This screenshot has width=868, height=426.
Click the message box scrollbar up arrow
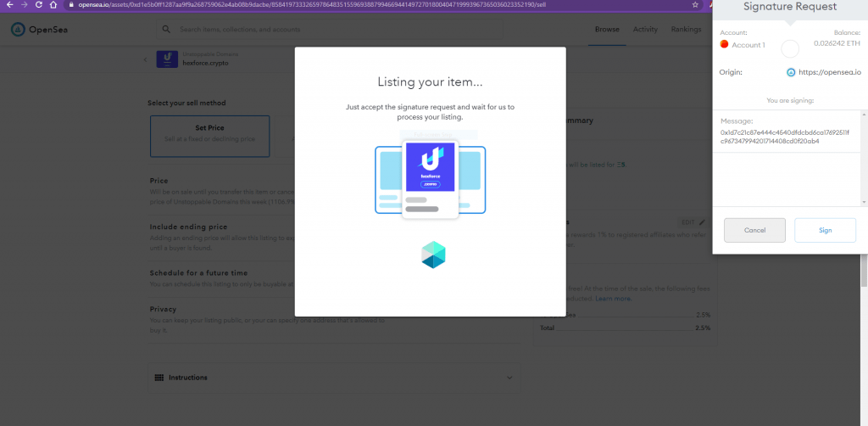point(865,114)
